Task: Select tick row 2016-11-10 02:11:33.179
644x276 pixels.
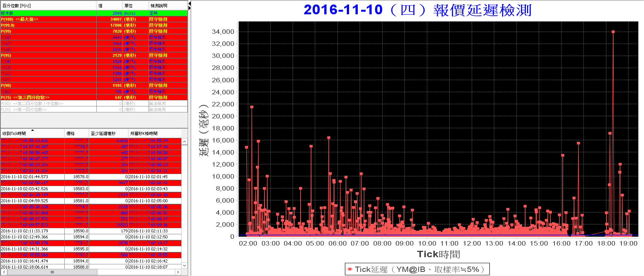Action: (x=91, y=231)
